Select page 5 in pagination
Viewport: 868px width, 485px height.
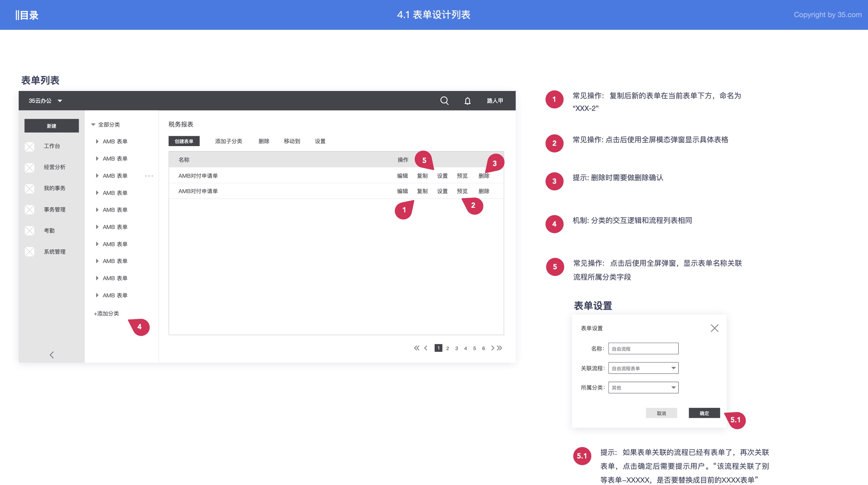click(x=474, y=348)
